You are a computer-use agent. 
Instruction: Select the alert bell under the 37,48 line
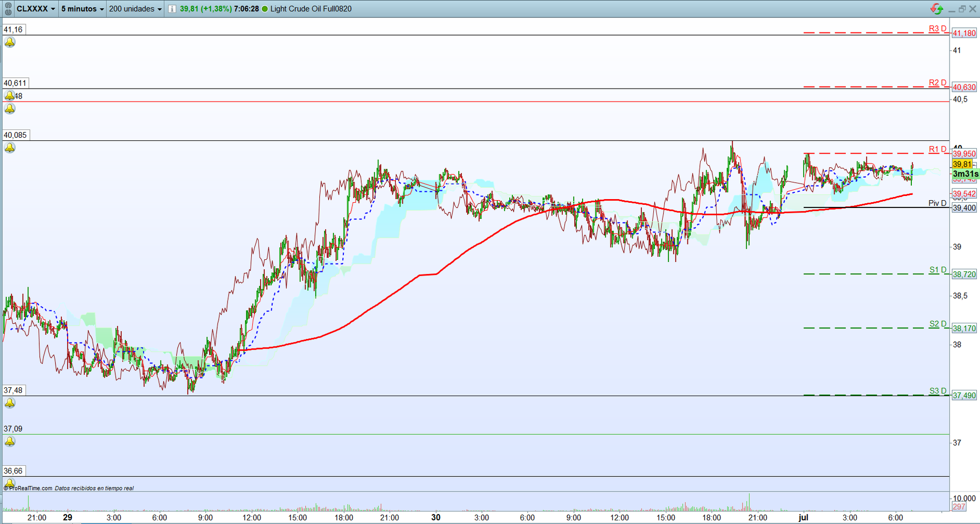coord(10,403)
